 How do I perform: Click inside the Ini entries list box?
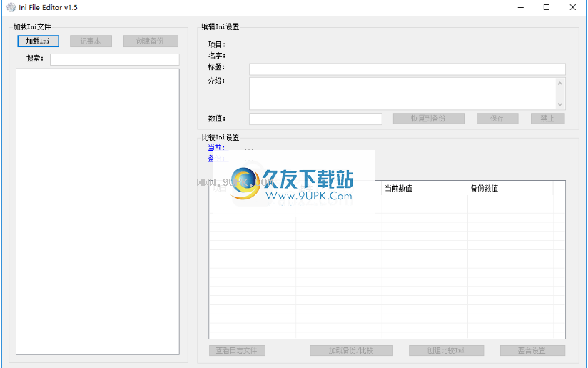tap(98, 212)
